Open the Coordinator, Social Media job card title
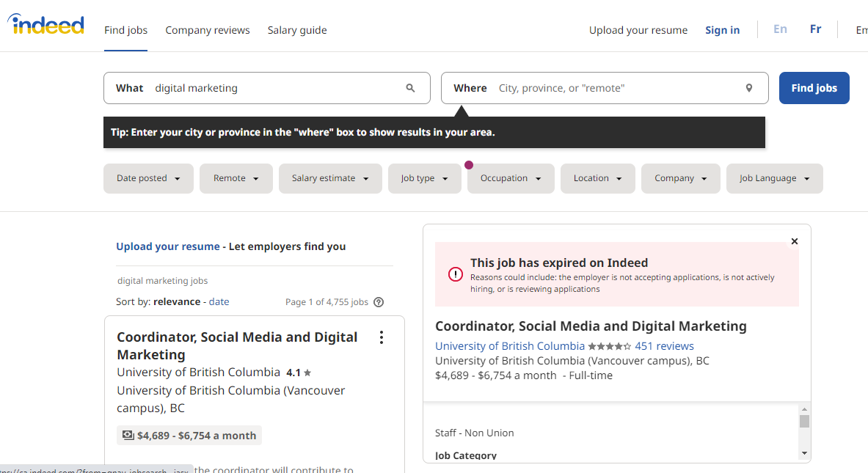Viewport: 868px width, 473px height. tap(237, 345)
